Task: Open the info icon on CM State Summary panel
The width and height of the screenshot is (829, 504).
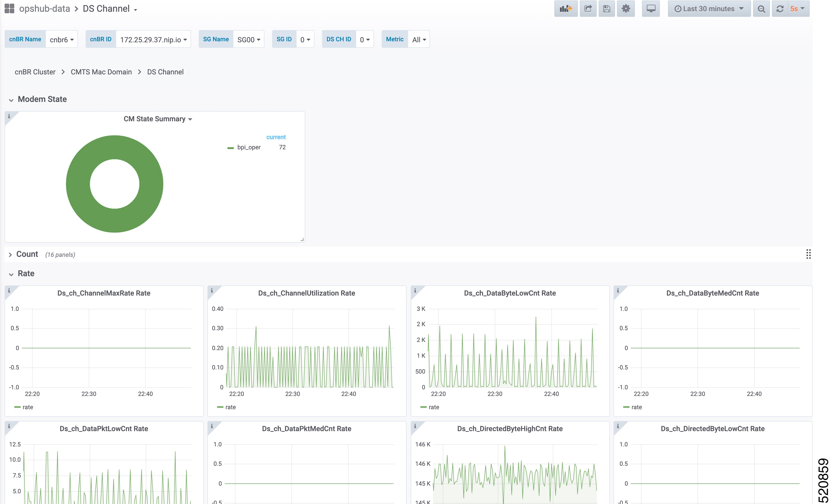Action: point(9,116)
